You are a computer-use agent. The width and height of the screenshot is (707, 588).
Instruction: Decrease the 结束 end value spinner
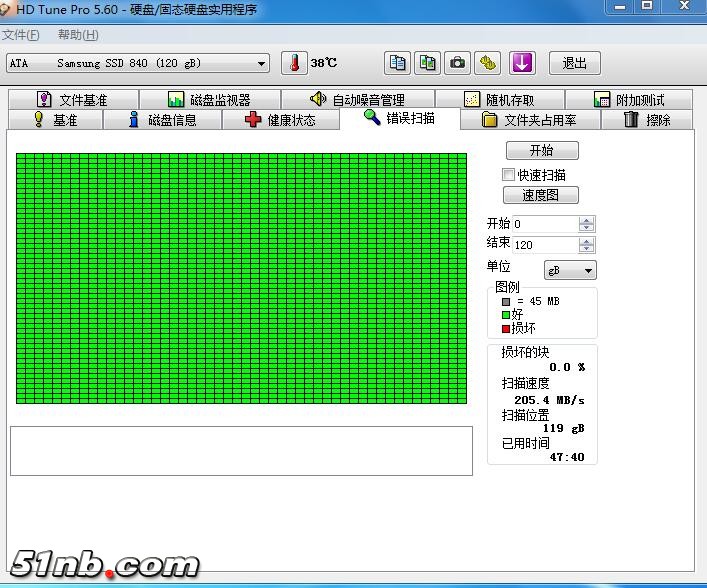(587, 248)
